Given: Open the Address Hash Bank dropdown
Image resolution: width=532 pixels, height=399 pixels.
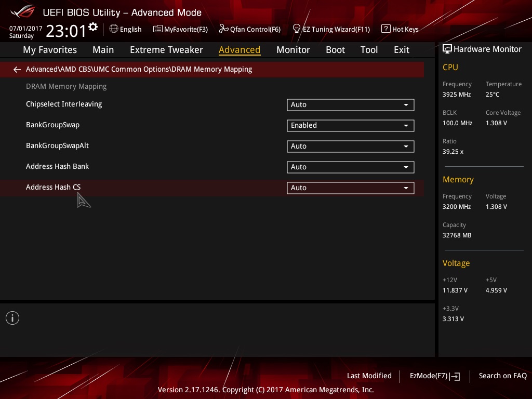Looking at the screenshot, I should (x=351, y=167).
